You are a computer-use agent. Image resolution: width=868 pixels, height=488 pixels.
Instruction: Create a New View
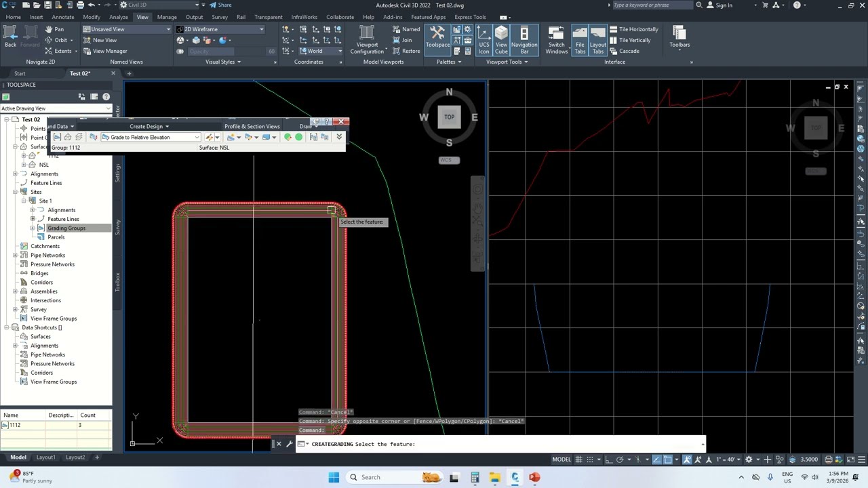[x=100, y=40]
